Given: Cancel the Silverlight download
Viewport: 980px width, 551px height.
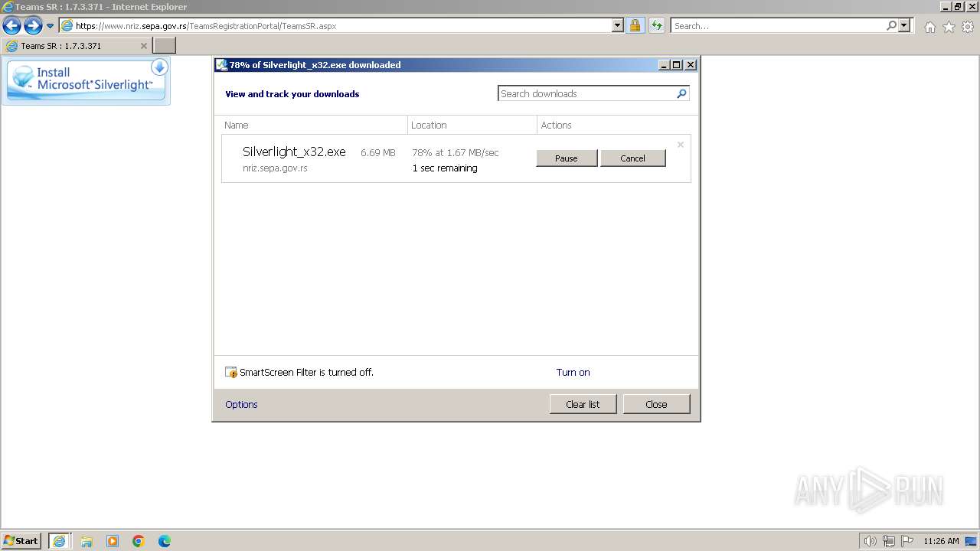Looking at the screenshot, I should click(632, 158).
